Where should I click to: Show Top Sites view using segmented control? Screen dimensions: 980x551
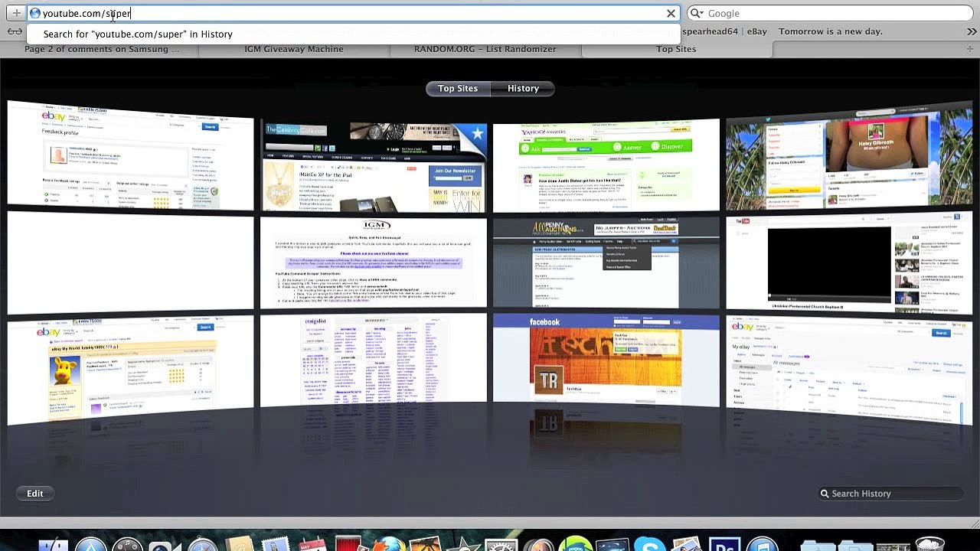point(458,89)
